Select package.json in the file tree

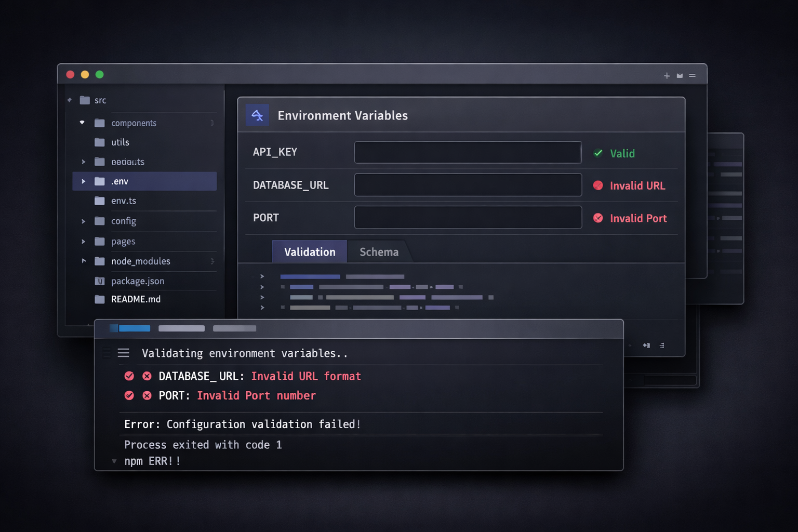pyautogui.click(x=138, y=281)
